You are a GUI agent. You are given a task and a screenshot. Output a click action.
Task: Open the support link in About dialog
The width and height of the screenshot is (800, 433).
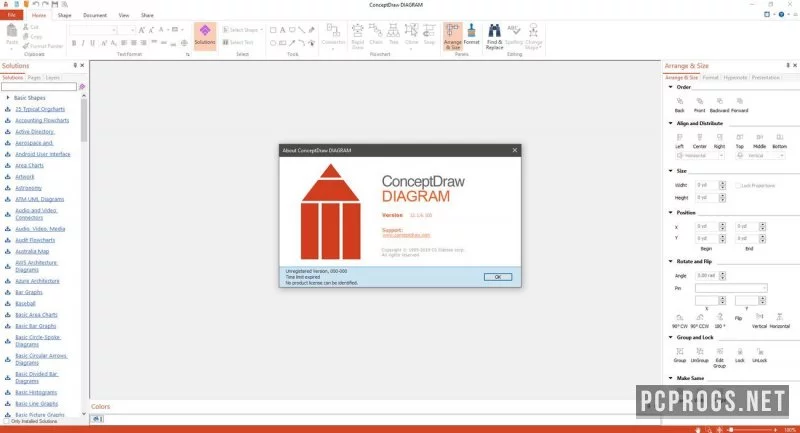click(406, 235)
